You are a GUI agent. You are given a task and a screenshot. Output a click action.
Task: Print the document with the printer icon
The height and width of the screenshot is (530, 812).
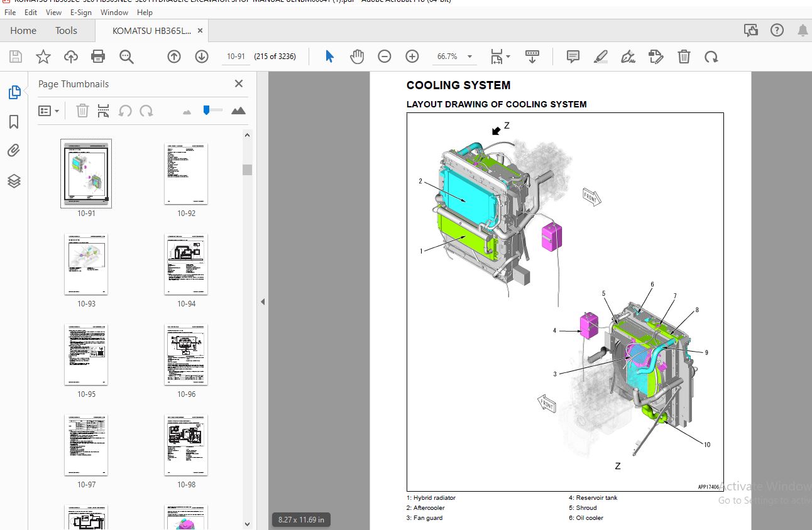[98, 57]
